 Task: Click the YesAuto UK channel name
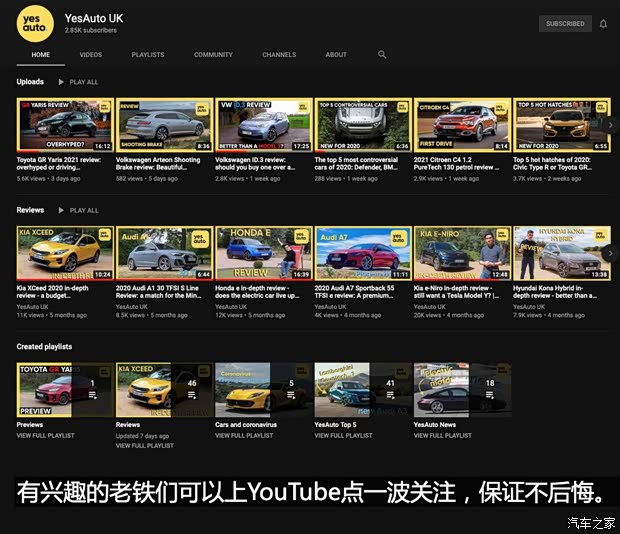tap(94, 18)
